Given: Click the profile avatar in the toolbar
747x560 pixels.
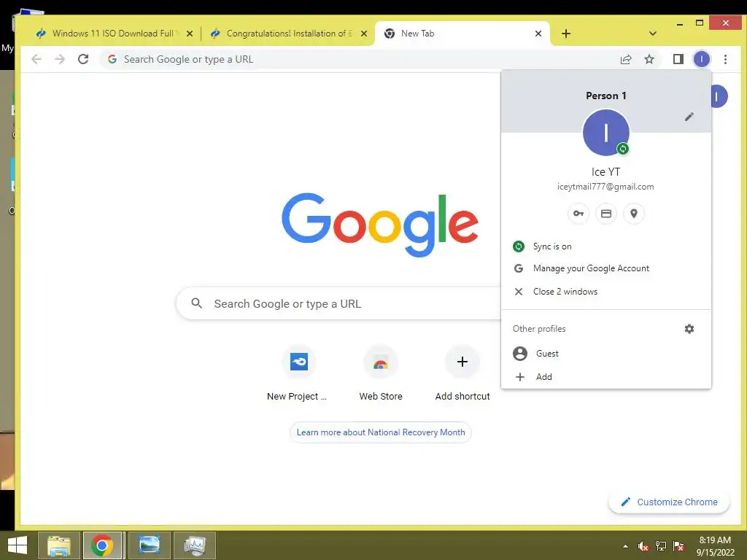Looking at the screenshot, I should pyautogui.click(x=701, y=59).
